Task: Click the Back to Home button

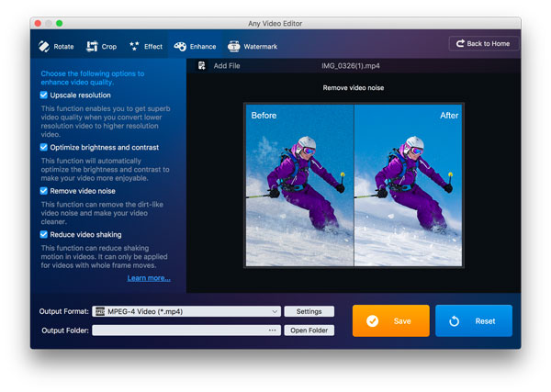Action: pos(483,44)
